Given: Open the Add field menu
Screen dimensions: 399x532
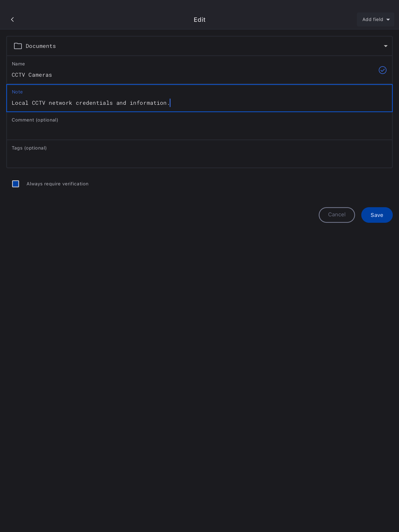Looking at the screenshot, I should (375, 19).
